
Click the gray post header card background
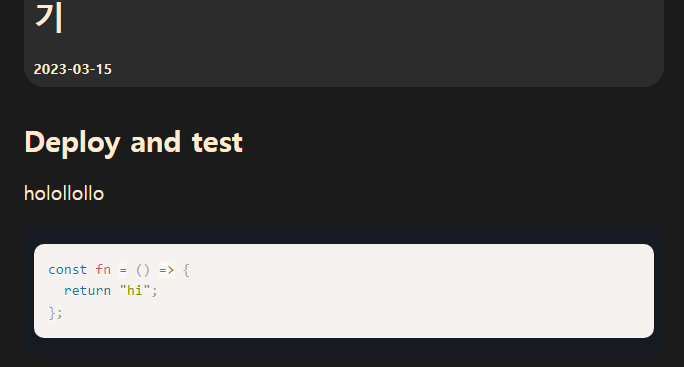tap(349, 44)
